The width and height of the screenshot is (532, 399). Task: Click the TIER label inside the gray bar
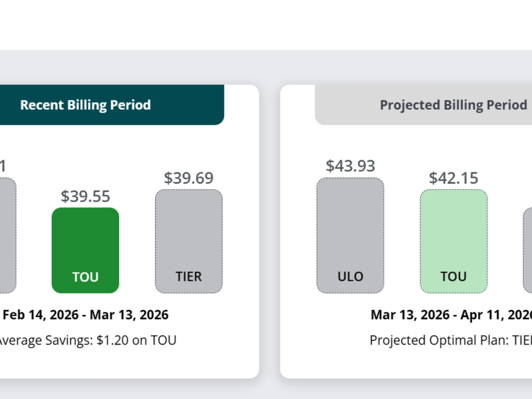(x=188, y=277)
